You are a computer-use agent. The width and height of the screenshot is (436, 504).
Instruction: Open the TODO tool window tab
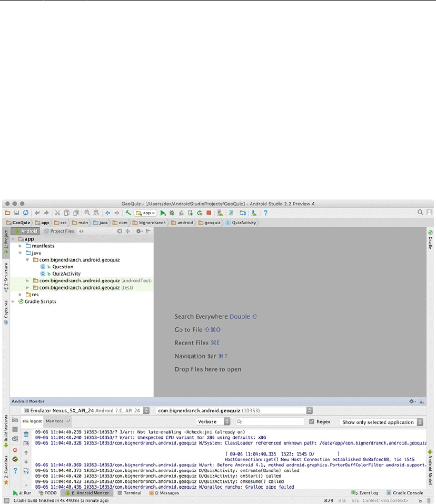[x=47, y=493]
